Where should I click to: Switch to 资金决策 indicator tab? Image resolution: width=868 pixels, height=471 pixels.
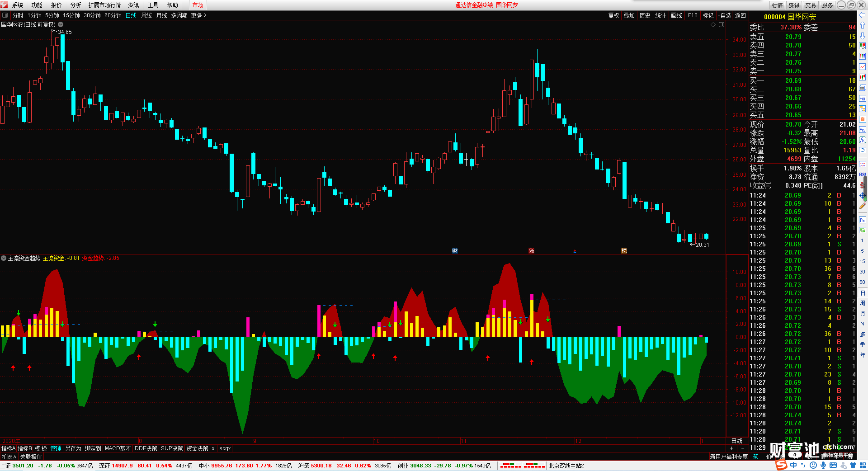point(197,448)
